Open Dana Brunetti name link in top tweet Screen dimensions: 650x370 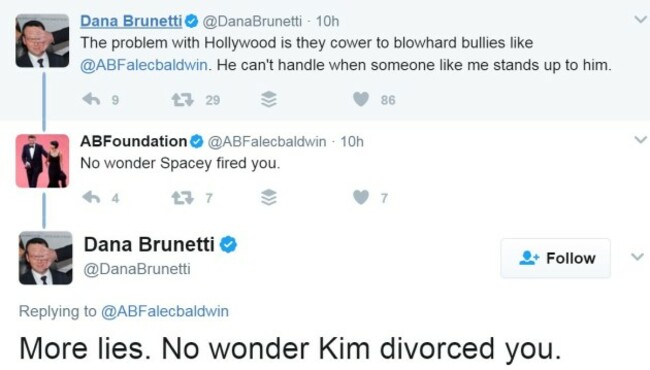131,21
